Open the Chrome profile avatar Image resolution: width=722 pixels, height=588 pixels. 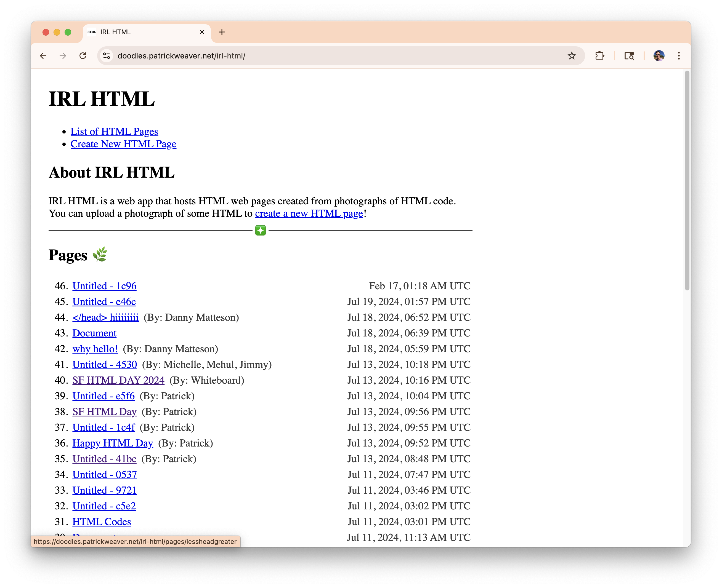point(659,56)
